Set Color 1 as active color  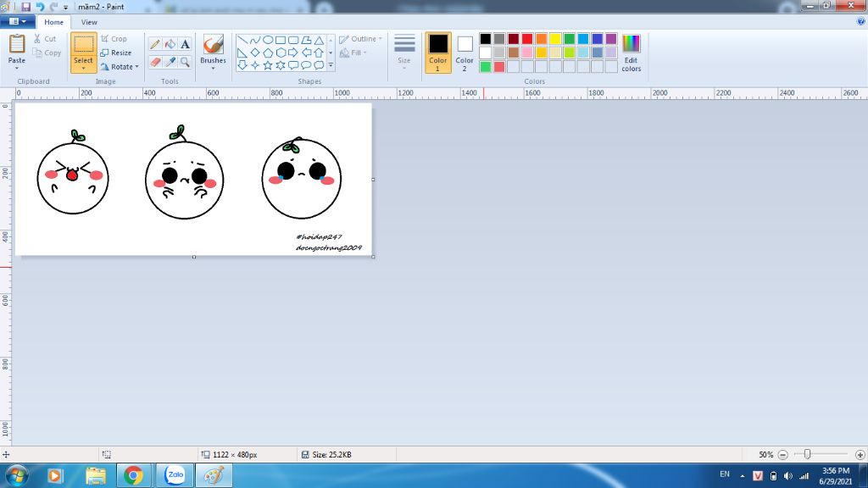click(x=438, y=53)
